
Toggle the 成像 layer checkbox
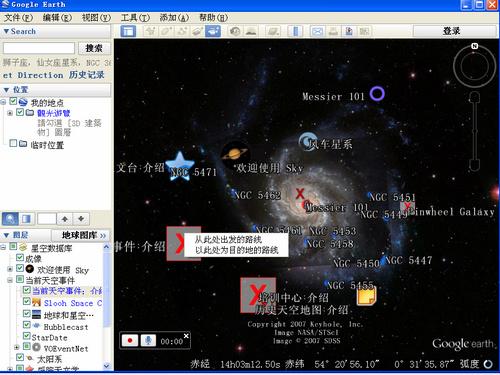tap(20, 258)
